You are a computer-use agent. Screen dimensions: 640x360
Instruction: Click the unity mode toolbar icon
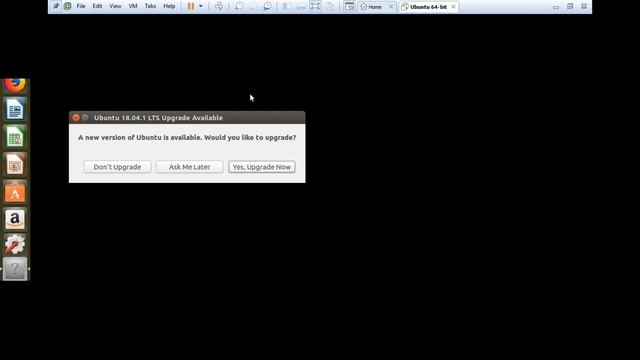click(x=329, y=6)
